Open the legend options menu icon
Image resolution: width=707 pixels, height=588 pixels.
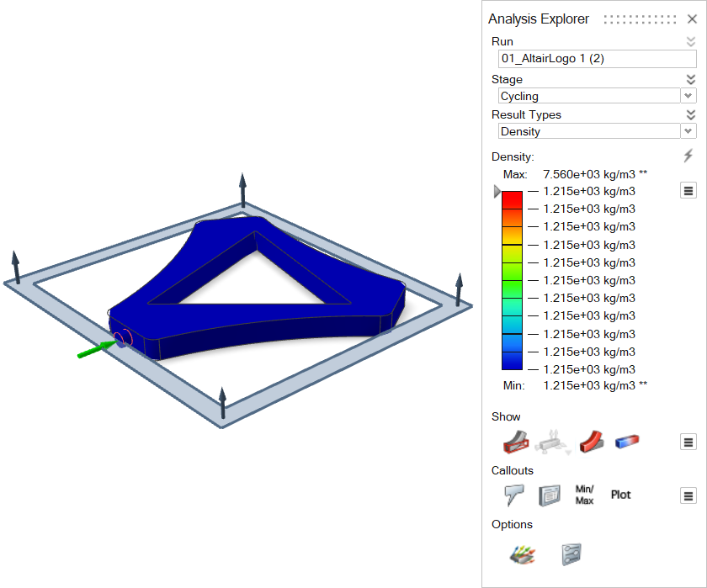pyautogui.click(x=688, y=191)
